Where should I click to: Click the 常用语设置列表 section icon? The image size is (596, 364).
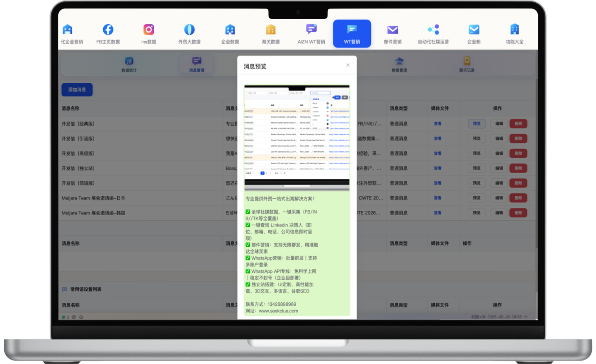64,289
